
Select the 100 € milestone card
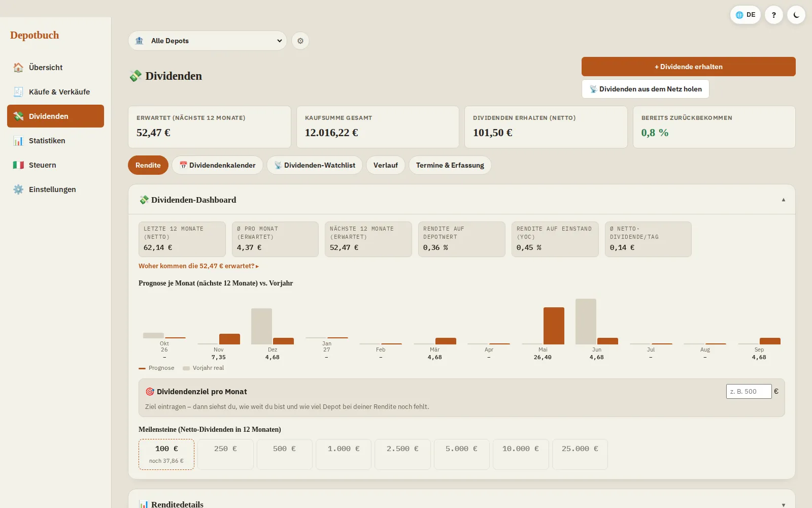(x=166, y=454)
